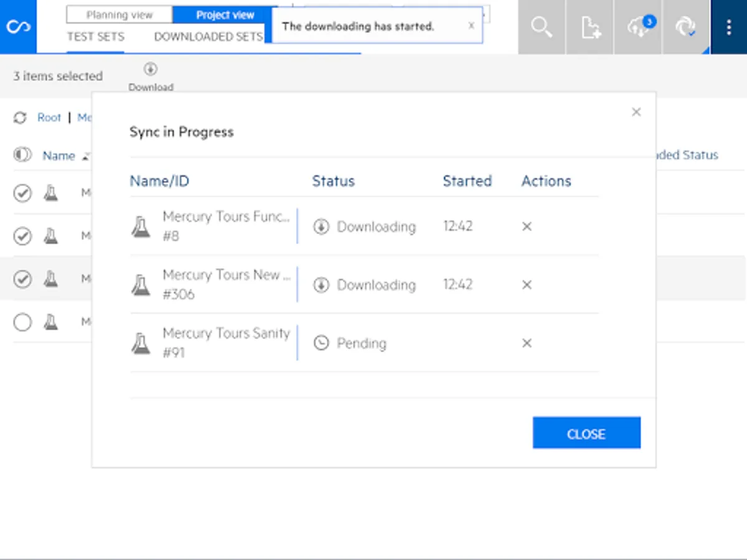This screenshot has width=747, height=560.
Task: Toggle the select-all circle in header
Action: (22, 155)
